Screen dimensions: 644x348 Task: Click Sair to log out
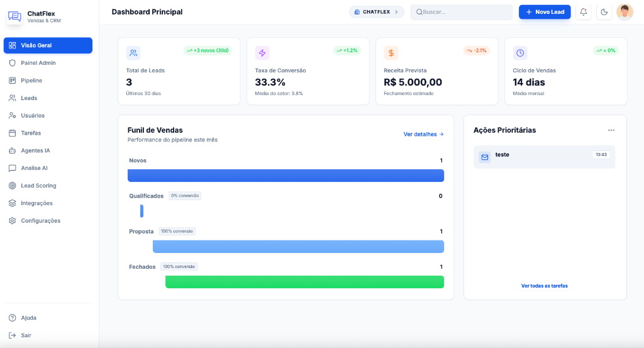[x=48, y=335]
